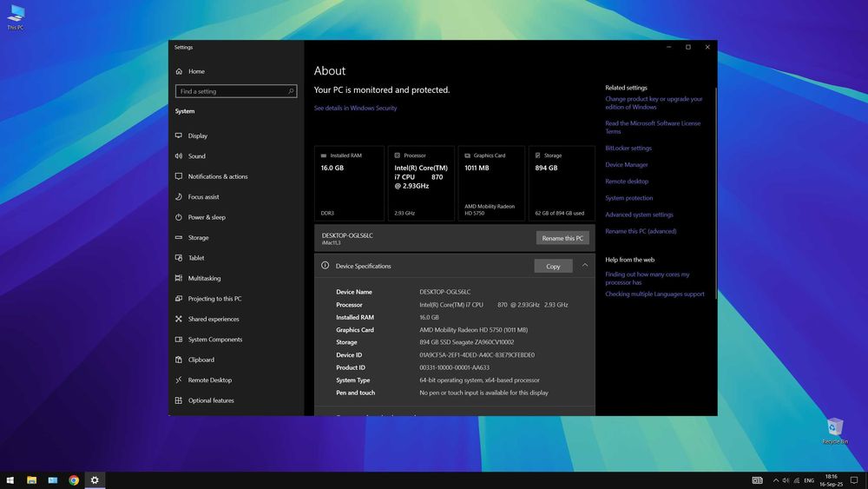Screen dimensions: 868x489
Task: Open Device Manager link
Action: pos(627,165)
